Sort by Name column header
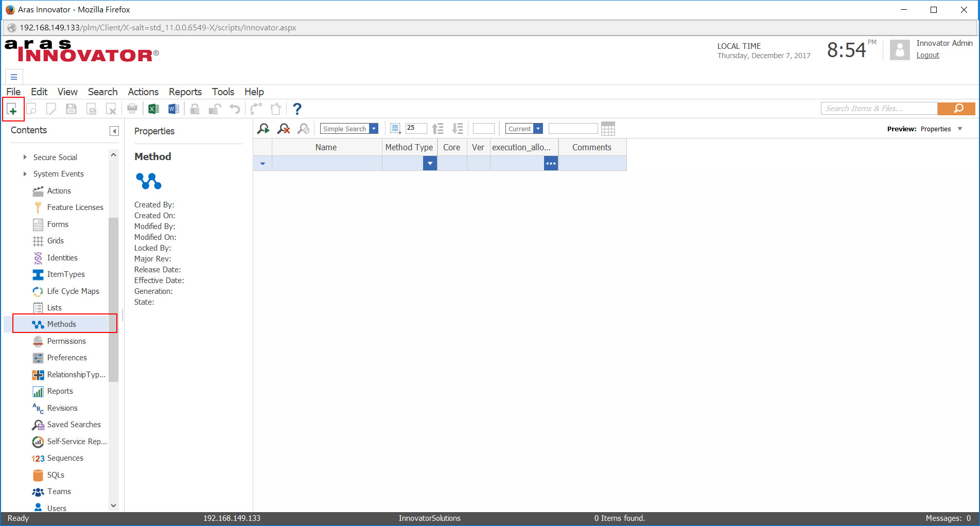The height and width of the screenshot is (526, 980). pyautogui.click(x=326, y=147)
